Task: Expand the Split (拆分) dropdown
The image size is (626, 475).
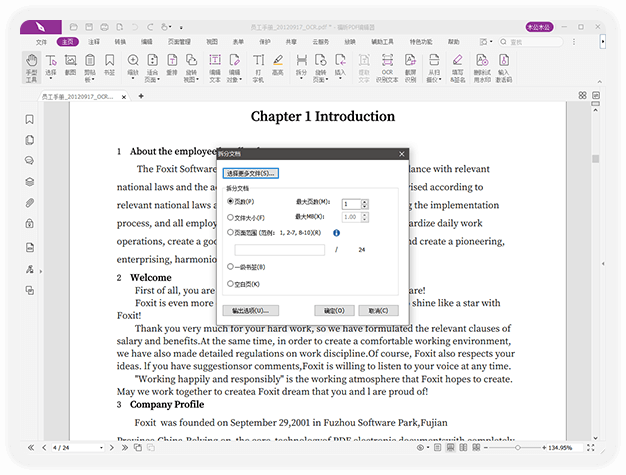Action: click(301, 79)
